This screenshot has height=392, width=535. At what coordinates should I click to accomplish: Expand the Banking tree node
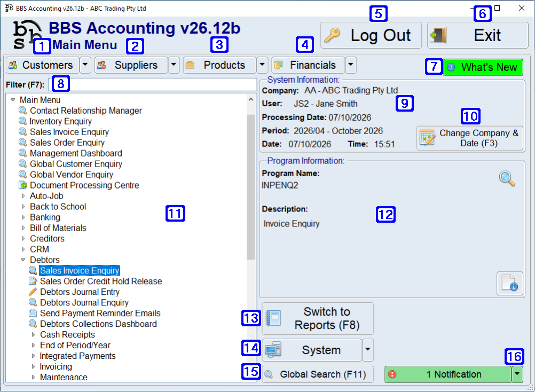click(23, 217)
